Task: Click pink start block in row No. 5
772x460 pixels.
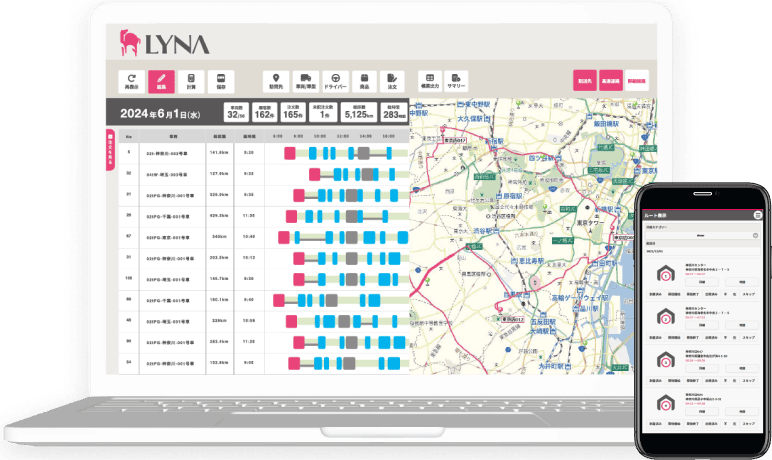Action: coord(290,153)
